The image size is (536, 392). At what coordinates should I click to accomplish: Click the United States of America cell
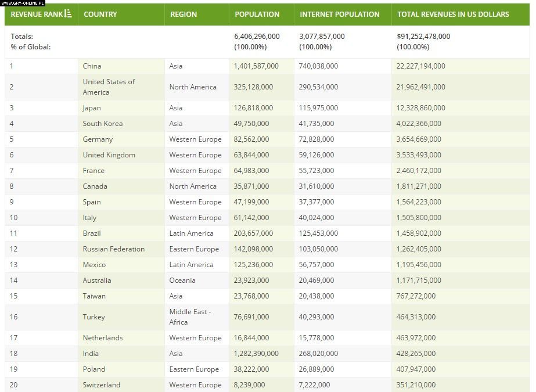109,87
